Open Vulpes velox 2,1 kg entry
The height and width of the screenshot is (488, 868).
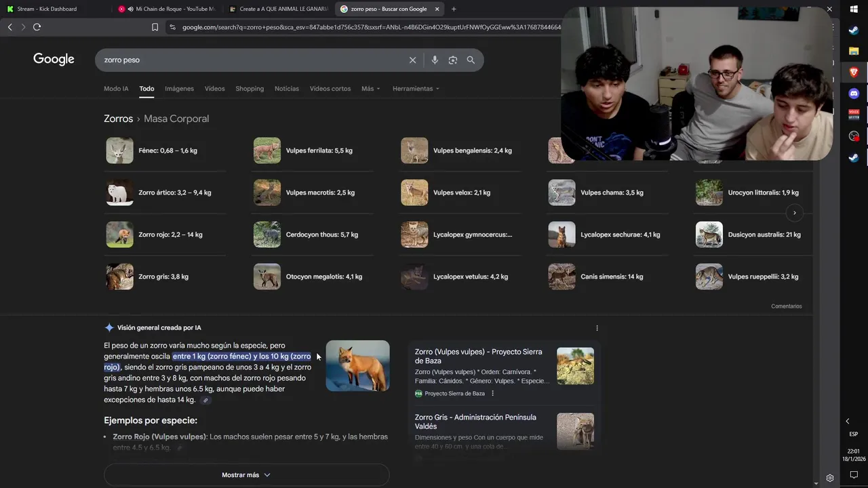[x=461, y=192]
